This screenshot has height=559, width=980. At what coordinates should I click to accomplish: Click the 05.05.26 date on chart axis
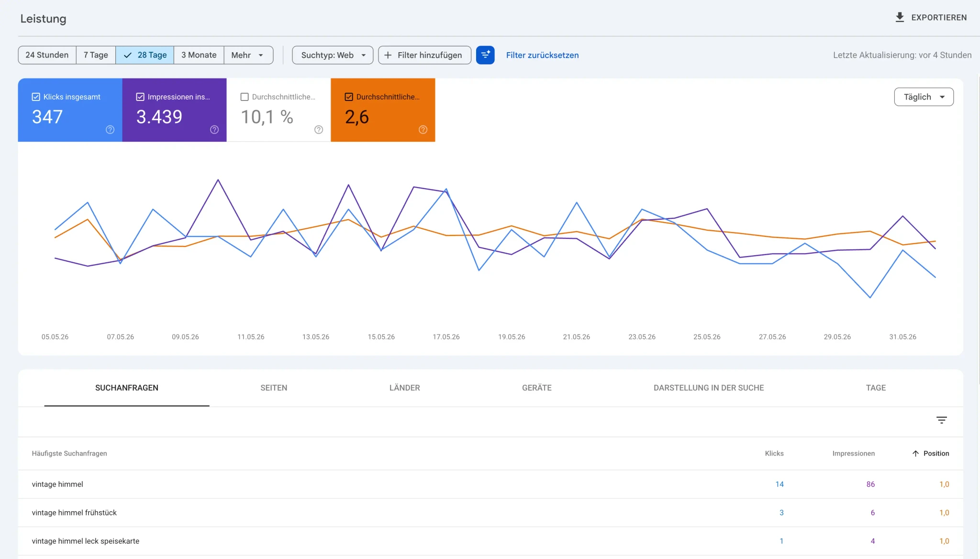[x=55, y=337]
